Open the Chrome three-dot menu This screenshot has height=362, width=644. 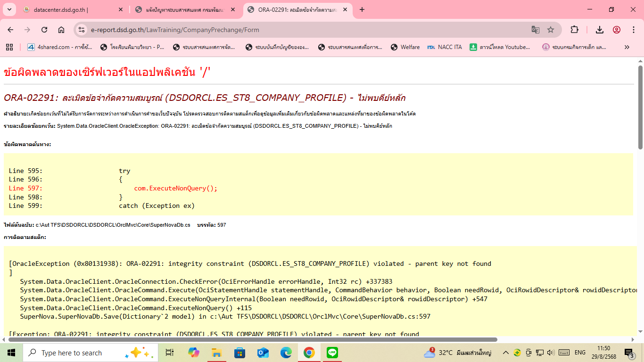click(x=634, y=30)
